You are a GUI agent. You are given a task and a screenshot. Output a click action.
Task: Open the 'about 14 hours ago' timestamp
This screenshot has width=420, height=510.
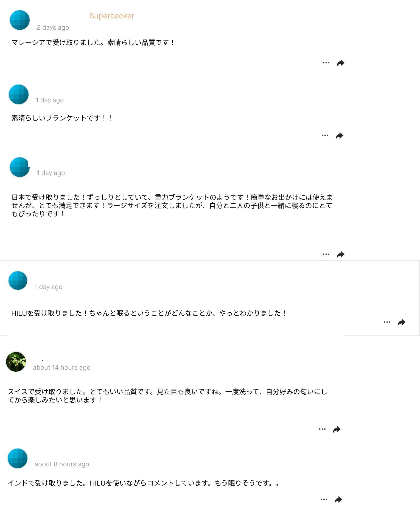61,368
